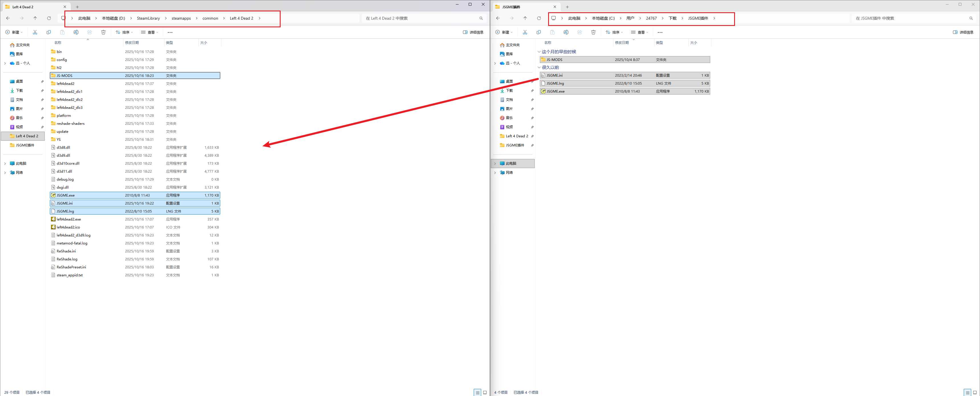This screenshot has width=980, height=396.
Task: Collapse the 很久以前 group
Action: 539,67
